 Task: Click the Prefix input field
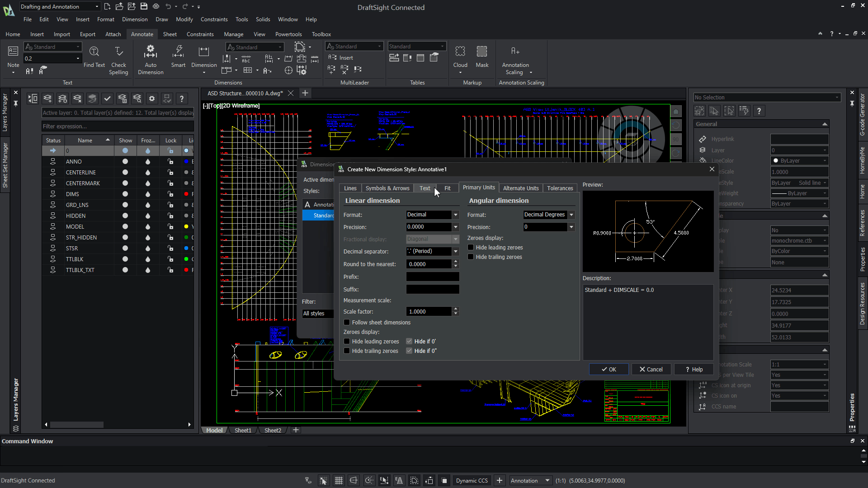[432, 277]
